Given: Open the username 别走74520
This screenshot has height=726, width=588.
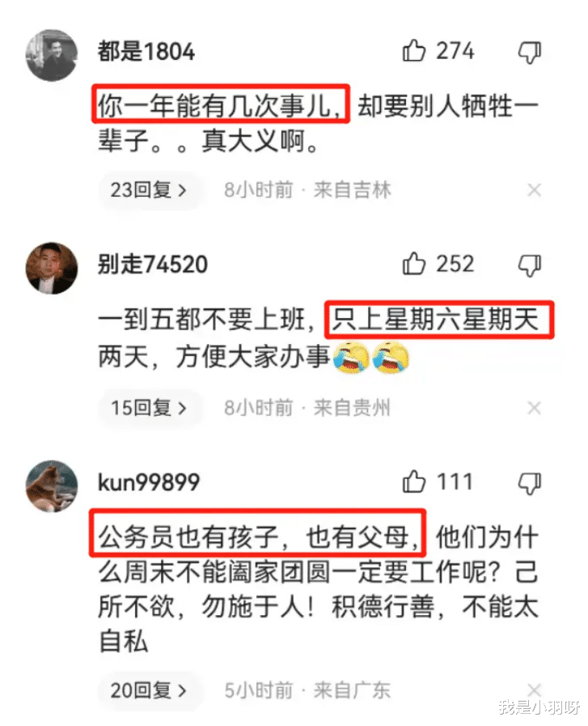Looking at the screenshot, I should coord(153,265).
